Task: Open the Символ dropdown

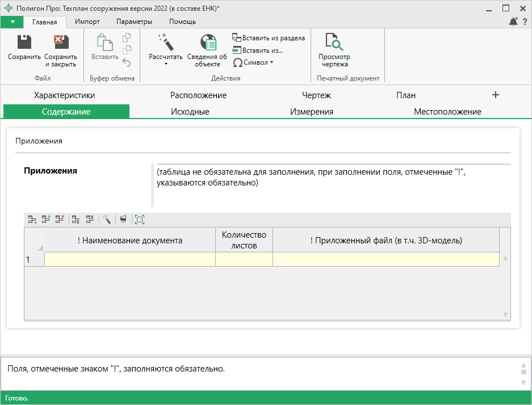Action: tap(253, 62)
